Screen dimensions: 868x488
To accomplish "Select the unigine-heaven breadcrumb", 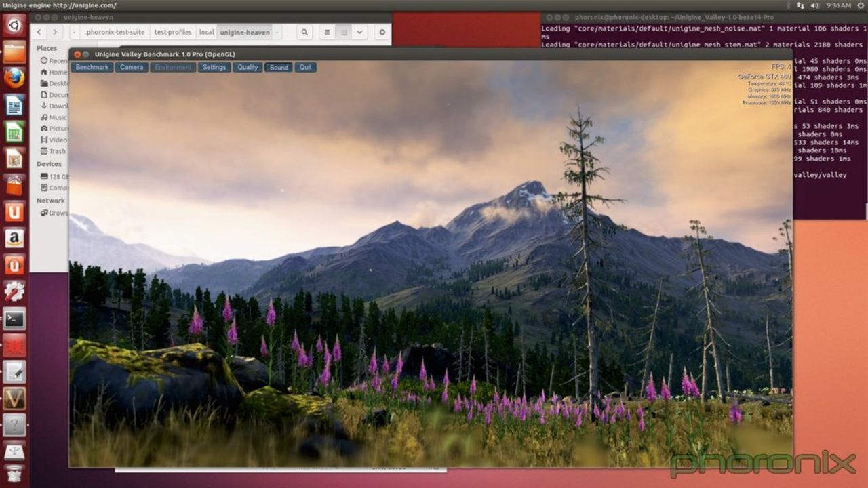I will [x=244, y=32].
